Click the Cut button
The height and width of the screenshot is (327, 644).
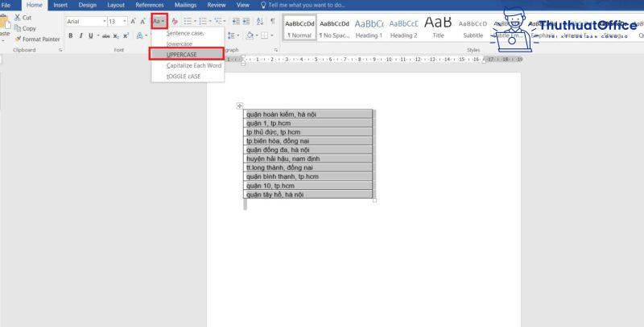23,18
